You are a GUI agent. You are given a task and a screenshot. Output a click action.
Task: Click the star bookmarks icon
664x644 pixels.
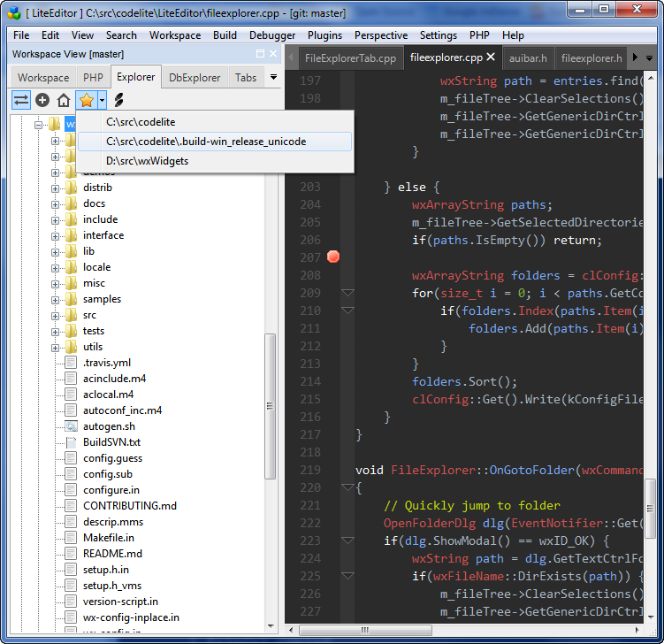tap(87, 101)
